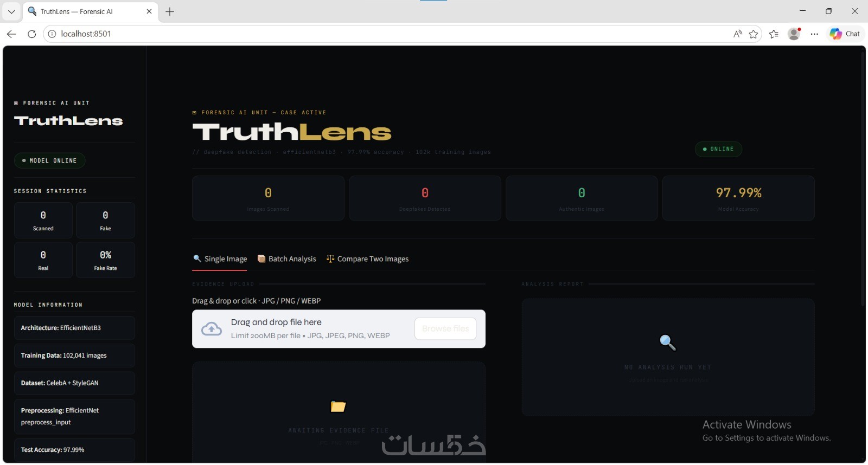Switch to Compare Two Images tab
This screenshot has height=465, width=868.
(368, 259)
